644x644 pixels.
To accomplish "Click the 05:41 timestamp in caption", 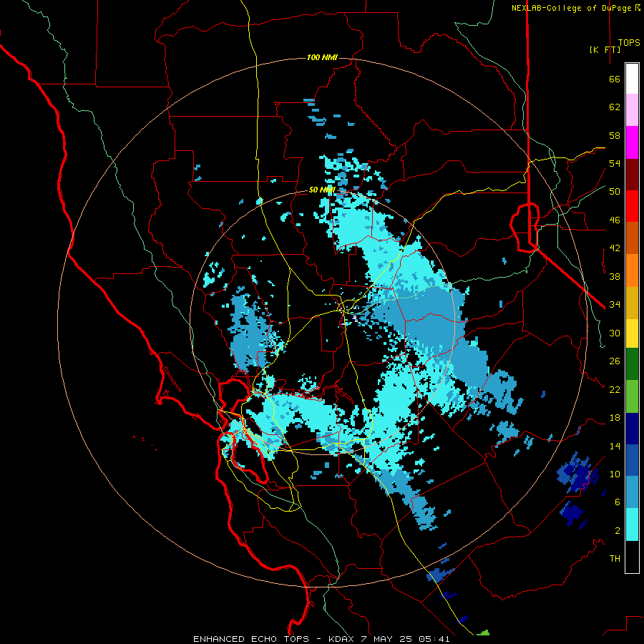I will 434,639.
